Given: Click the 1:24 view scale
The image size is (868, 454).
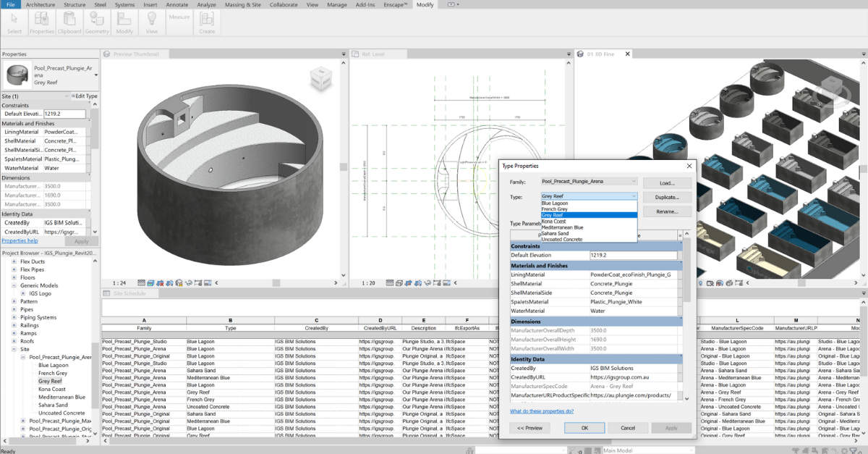Looking at the screenshot, I should (x=120, y=283).
